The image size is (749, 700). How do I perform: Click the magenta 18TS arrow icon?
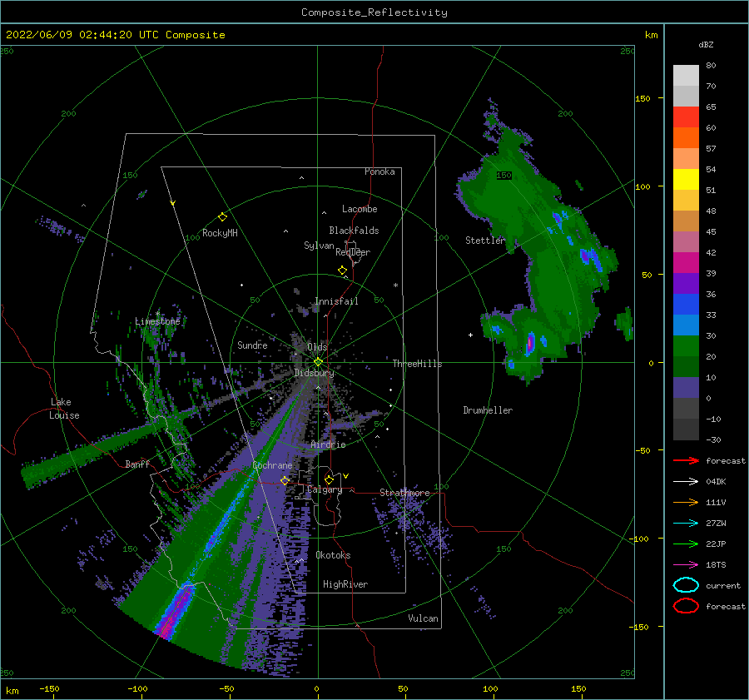[686, 565]
